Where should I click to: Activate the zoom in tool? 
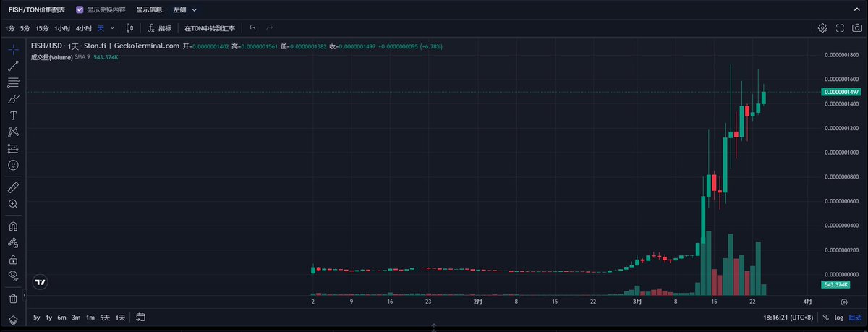coord(13,204)
